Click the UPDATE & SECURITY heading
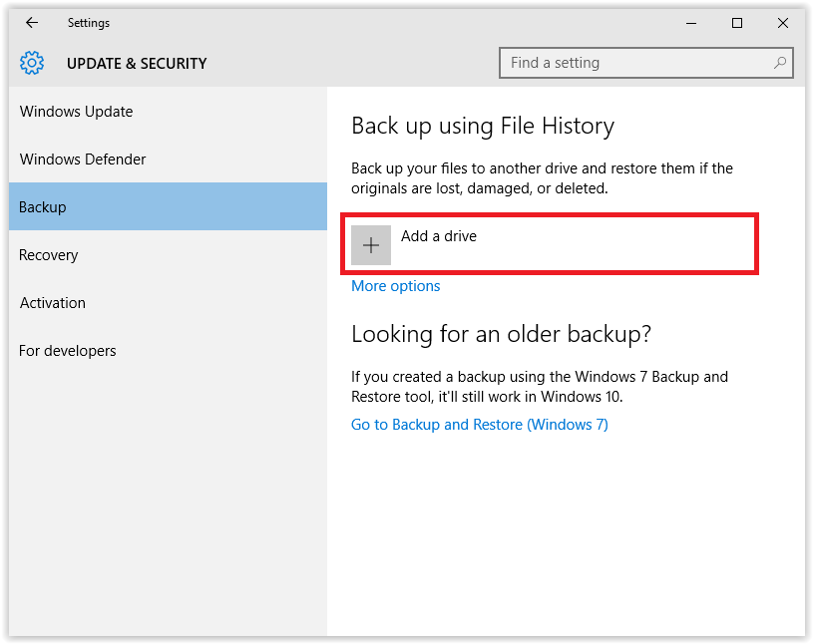Screen dimensions: 813x644 click(137, 63)
